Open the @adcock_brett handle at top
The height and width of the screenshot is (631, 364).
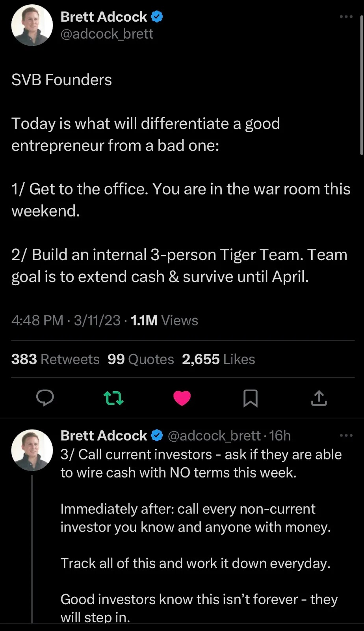[x=107, y=34]
